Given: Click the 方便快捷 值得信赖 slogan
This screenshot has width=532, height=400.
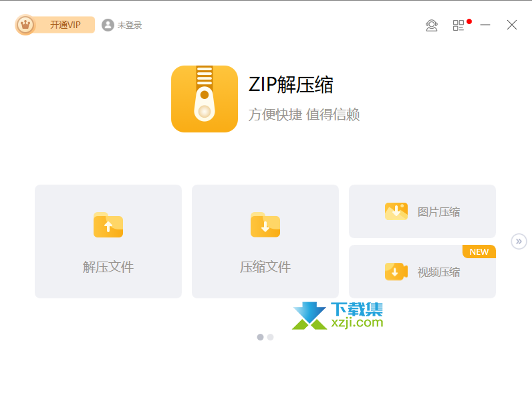Looking at the screenshot, I should pyautogui.click(x=304, y=114).
